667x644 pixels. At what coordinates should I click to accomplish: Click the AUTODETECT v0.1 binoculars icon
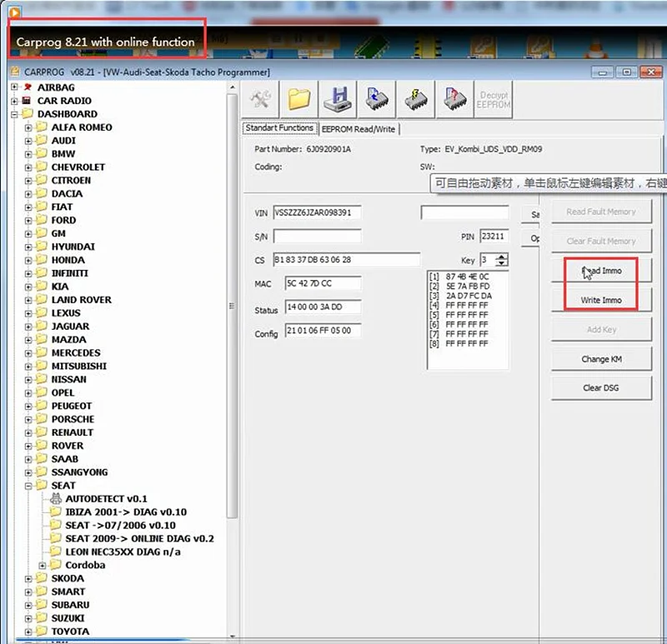click(x=56, y=498)
